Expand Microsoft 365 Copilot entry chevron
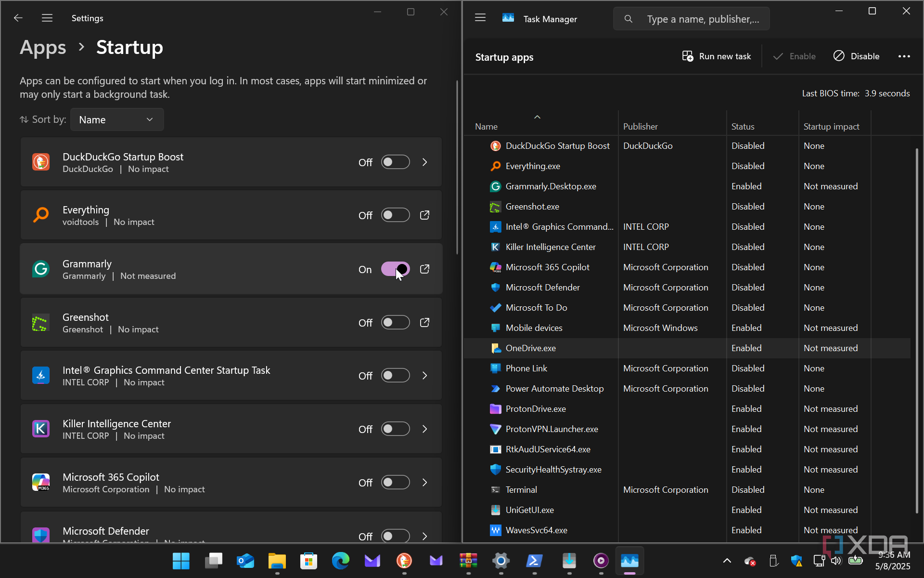 424,483
